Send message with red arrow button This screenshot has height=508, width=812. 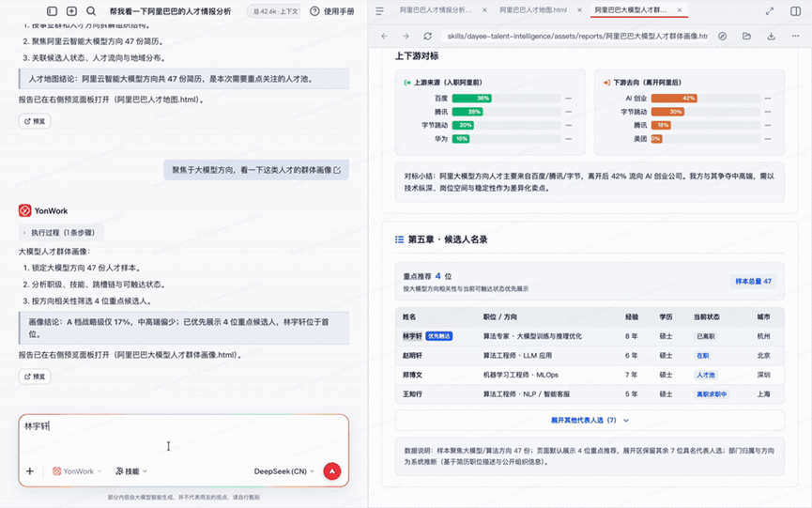[x=332, y=471]
